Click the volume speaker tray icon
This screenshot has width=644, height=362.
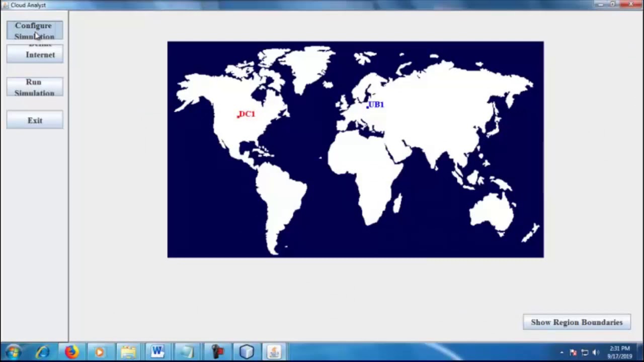[596, 352]
